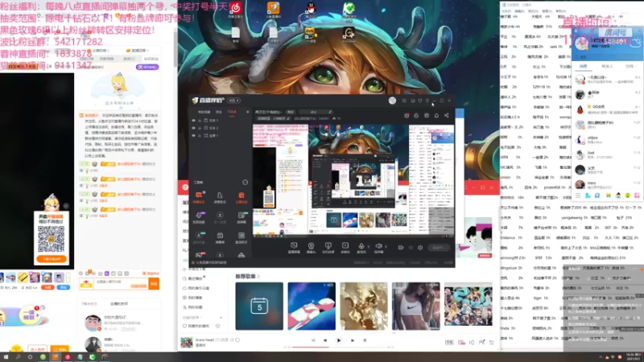Viewport: 644px width, 362px height.
Task: Click the purple follow button above the chat
Action: (x=147, y=67)
